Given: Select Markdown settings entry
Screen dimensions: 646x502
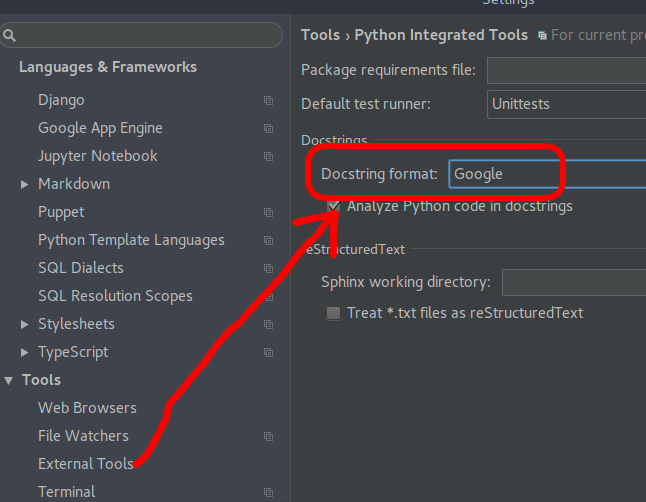Looking at the screenshot, I should coord(74,184).
